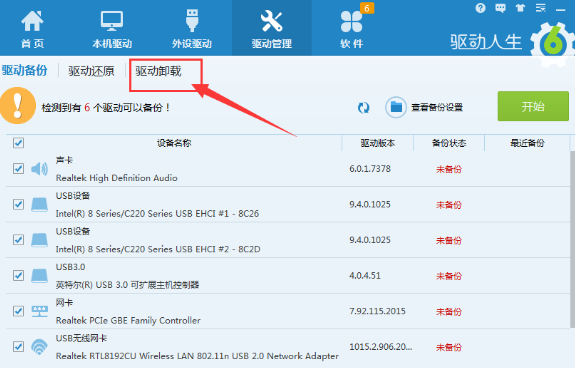This screenshot has width=575, height=368.
Task: Open the feedback chat bubble icon
Action: (x=500, y=8)
